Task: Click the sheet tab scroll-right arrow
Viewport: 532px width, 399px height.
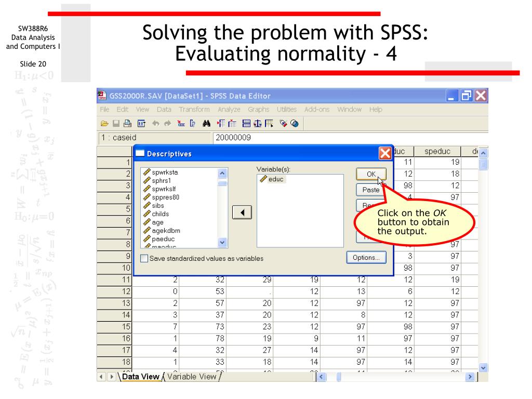Action: [x=111, y=377]
